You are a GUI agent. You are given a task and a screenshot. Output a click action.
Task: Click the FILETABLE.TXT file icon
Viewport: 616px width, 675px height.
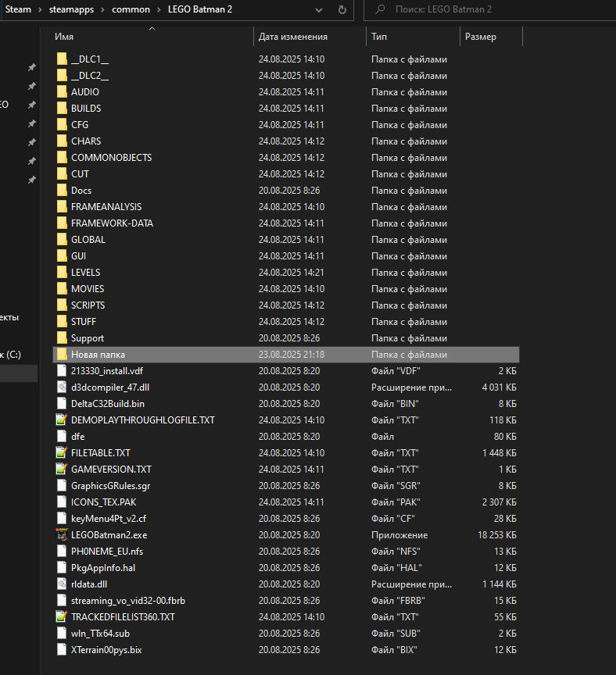pos(62,453)
